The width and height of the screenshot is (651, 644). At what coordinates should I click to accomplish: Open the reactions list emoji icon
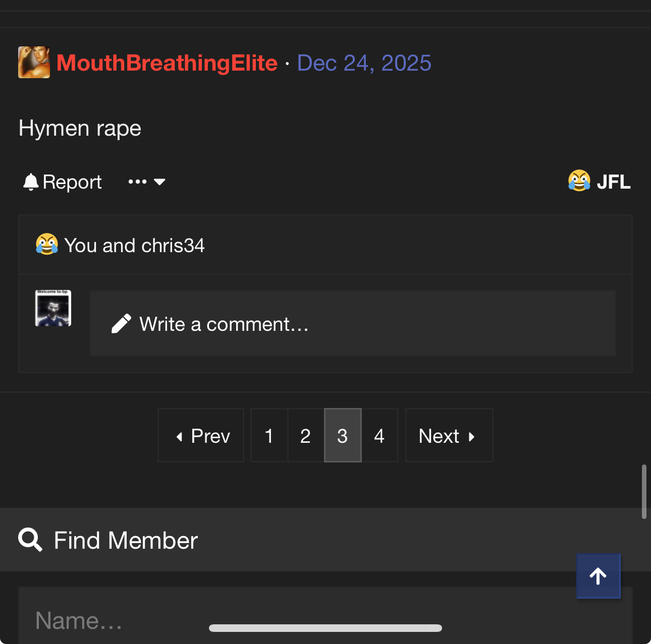pyautogui.click(x=46, y=245)
